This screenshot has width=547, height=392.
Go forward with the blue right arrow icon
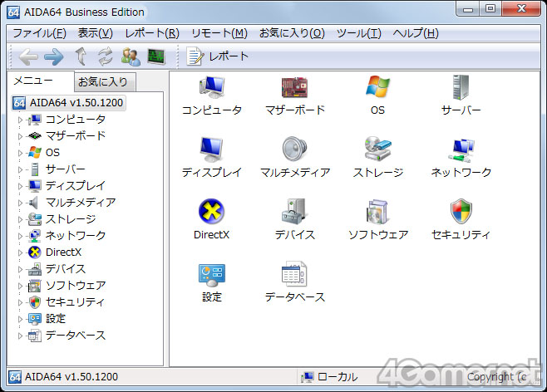(53, 56)
